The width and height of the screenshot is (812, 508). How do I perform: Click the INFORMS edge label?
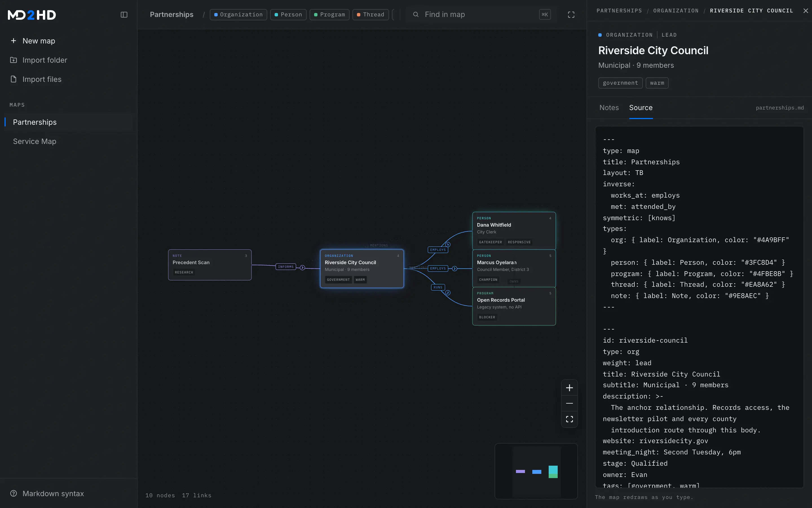pos(286,267)
